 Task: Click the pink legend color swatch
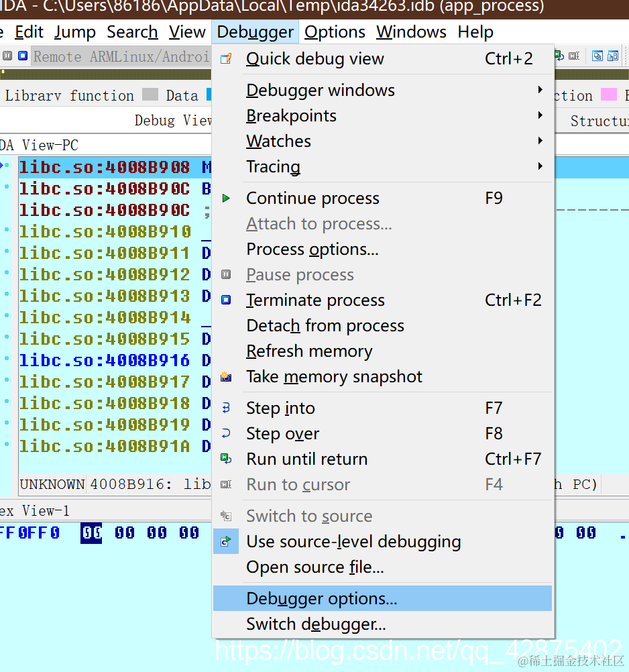click(608, 95)
